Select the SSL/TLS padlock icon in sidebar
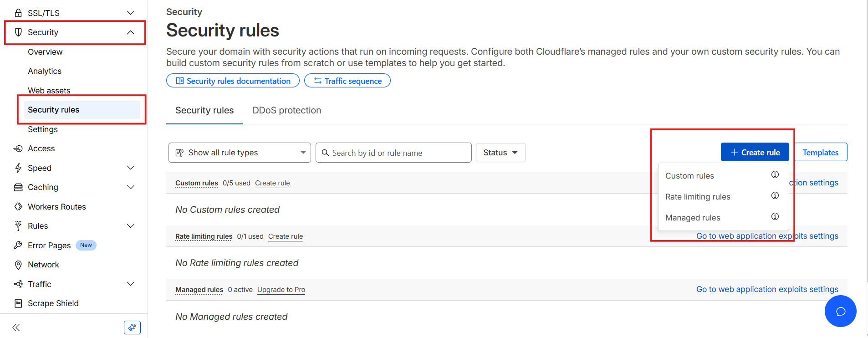The image size is (868, 338). coord(18,12)
